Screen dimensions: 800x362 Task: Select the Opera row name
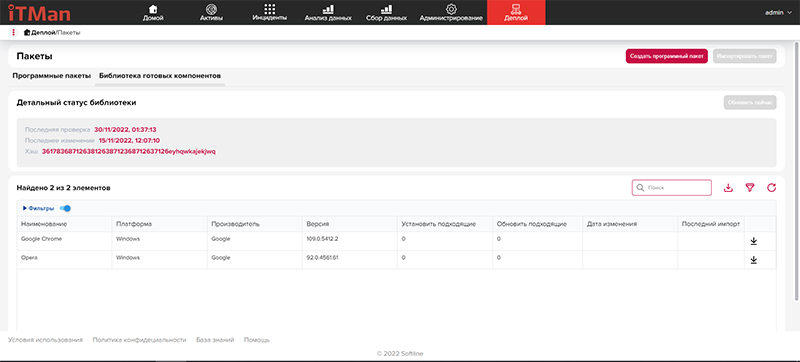click(x=29, y=257)
